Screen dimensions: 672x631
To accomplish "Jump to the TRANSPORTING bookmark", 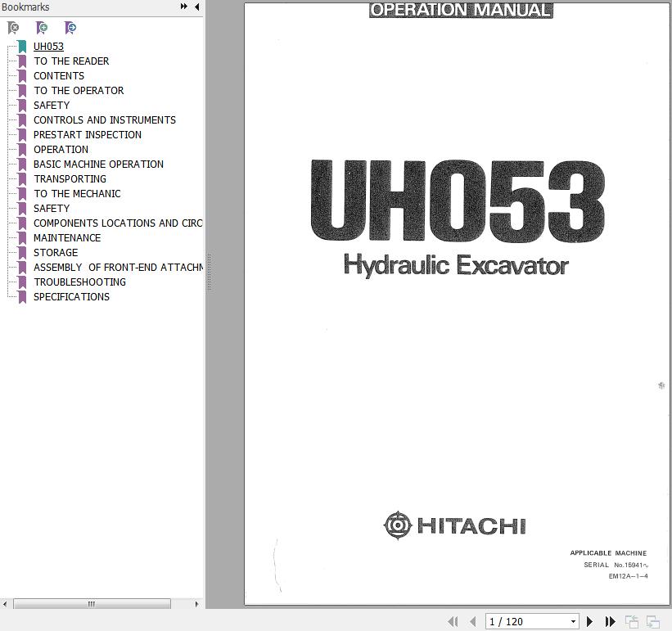I will click(70, 178).
